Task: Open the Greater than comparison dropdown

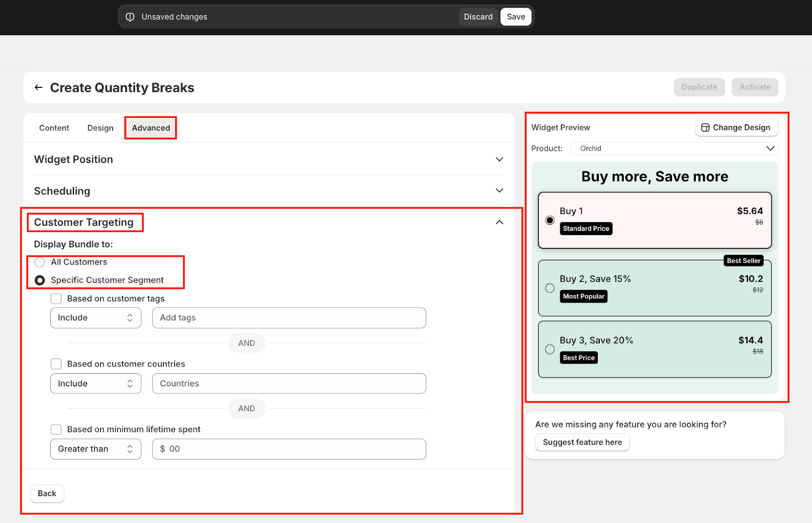Action: point(95,449)
